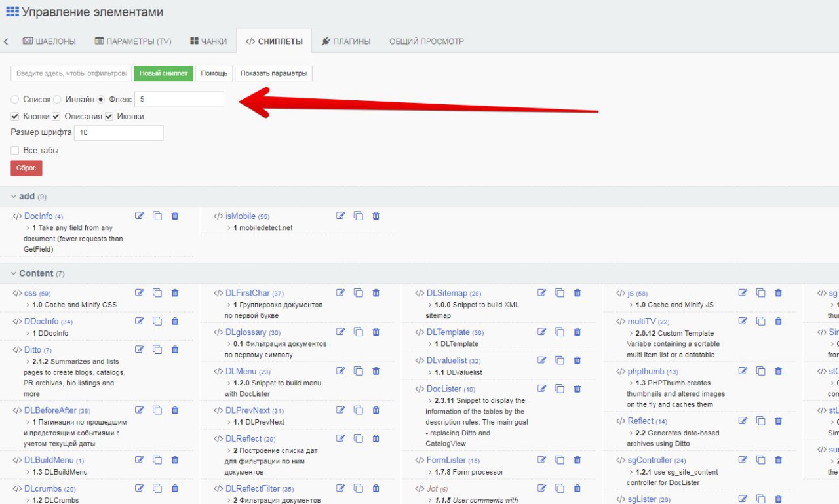Image resolution: width=839 pixels, height=504 pixels.
Task: Edit the DLSitemap snippet
Action: click(542, 293)
